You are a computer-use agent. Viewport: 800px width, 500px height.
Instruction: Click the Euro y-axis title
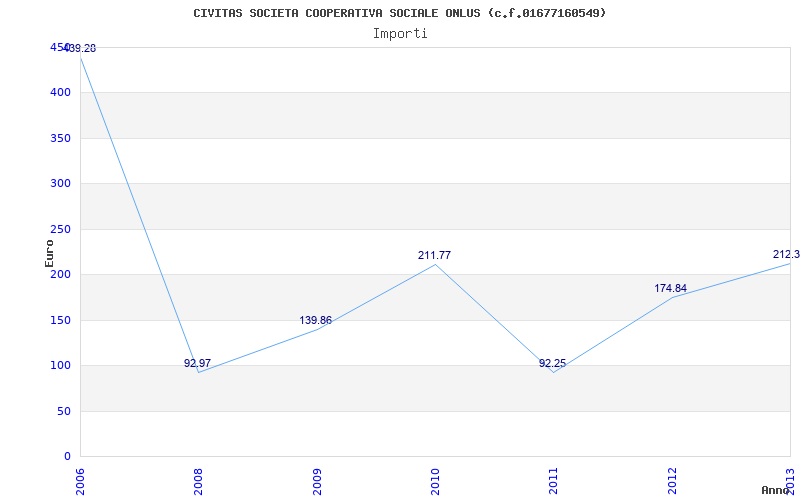pyautogui.click(x=49, y=253)
